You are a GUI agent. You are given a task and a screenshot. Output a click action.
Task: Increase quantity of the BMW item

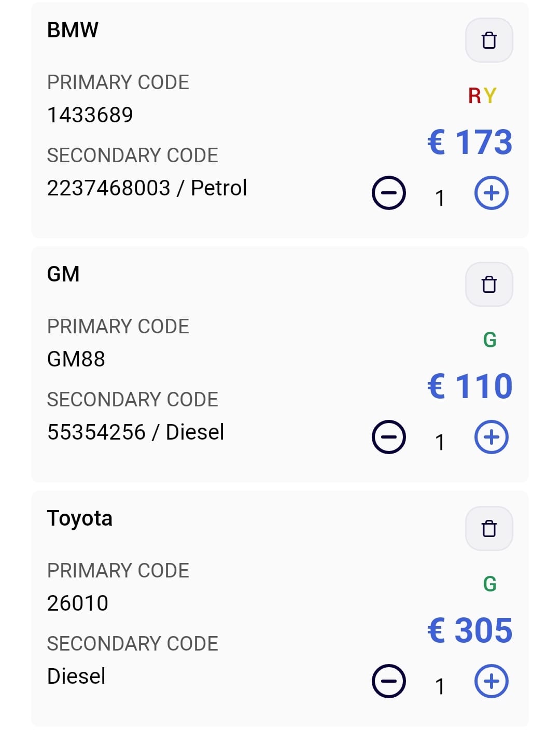492,193
